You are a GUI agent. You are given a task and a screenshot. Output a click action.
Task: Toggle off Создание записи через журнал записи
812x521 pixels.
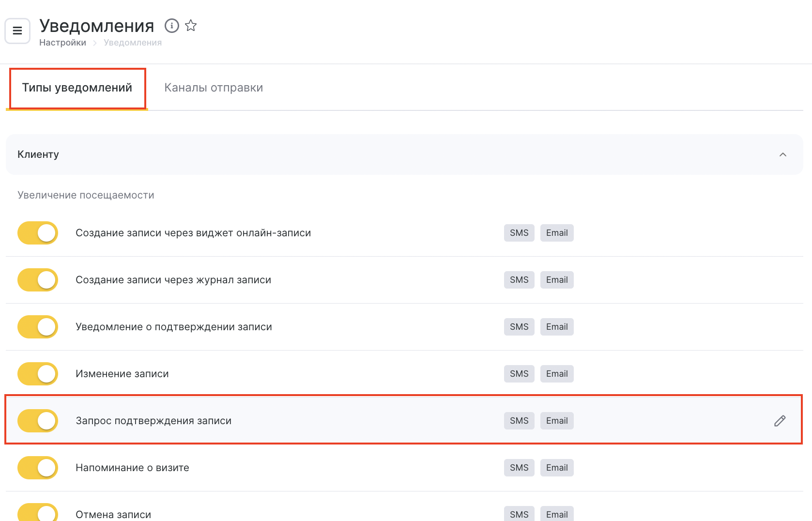[x=38, y=280]
